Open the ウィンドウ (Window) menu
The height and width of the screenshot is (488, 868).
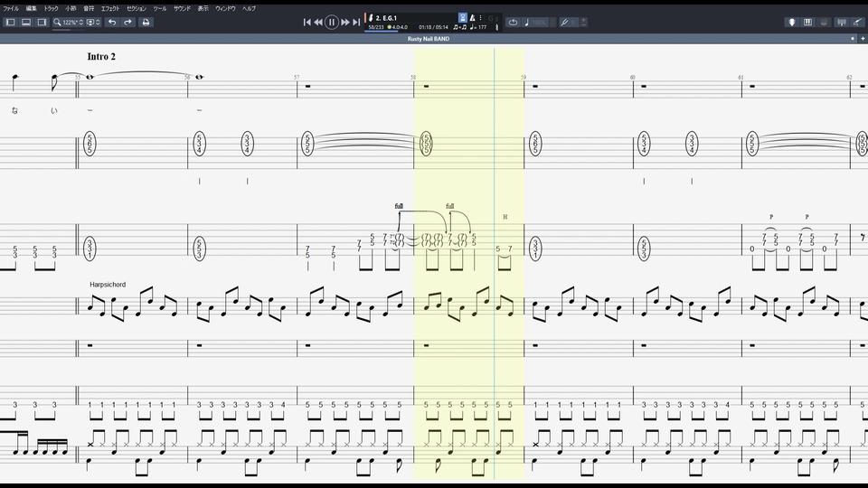[225, 8]
